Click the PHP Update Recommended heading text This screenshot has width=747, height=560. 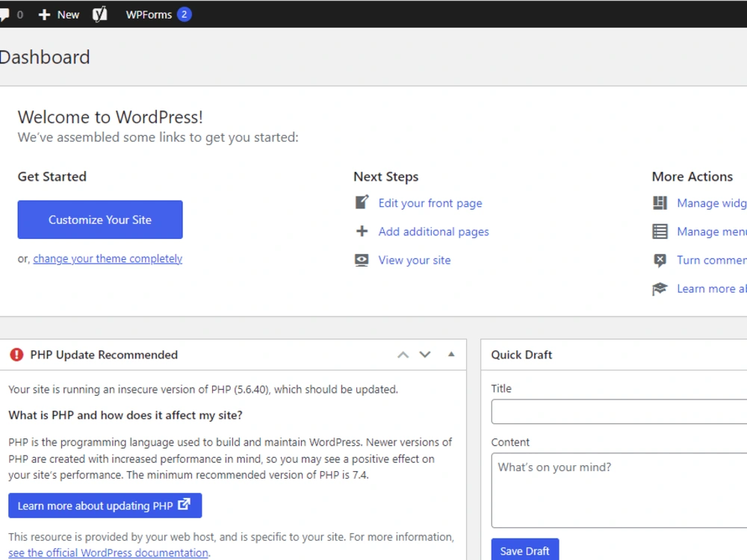(x=104, y=355)
